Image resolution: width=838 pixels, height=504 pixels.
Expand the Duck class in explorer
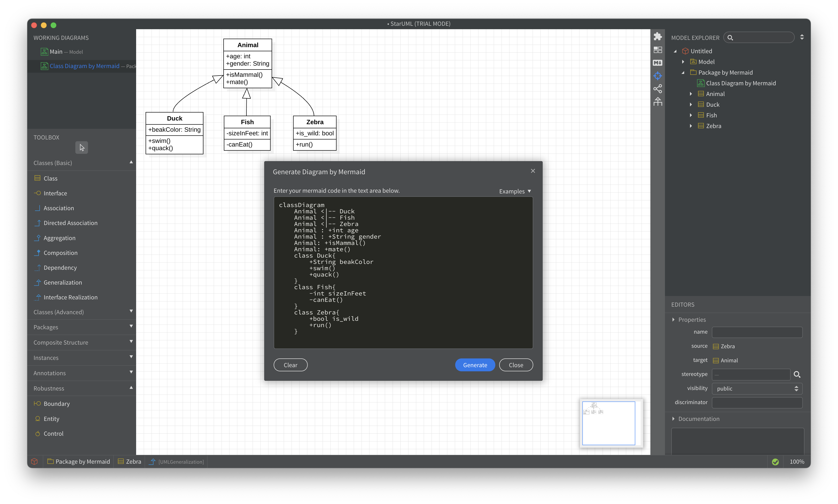coord(691,104)
